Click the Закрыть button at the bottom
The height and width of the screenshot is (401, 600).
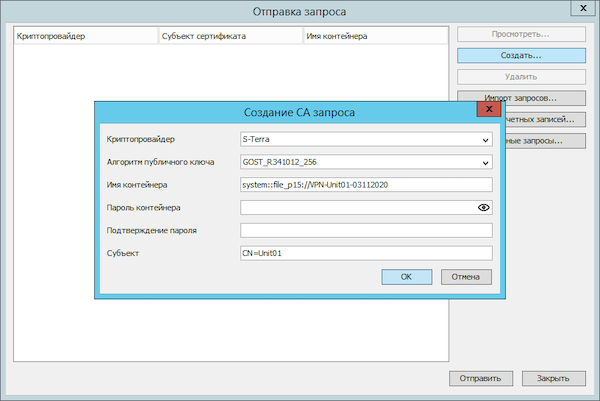pyautogui.click(x=553, y=378)
